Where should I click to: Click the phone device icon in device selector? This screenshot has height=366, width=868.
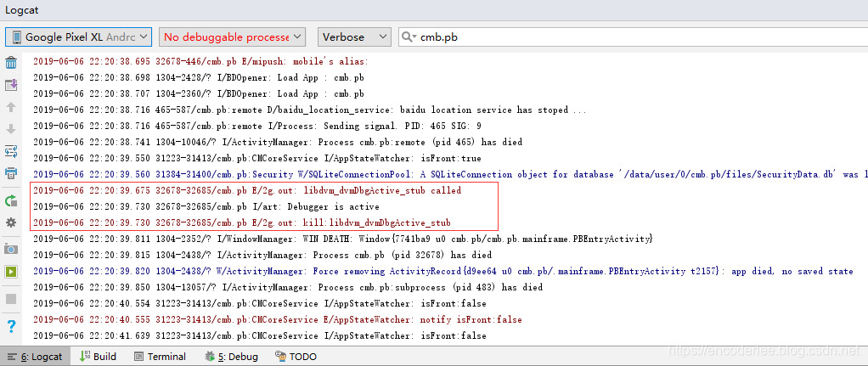click(17, 37)
